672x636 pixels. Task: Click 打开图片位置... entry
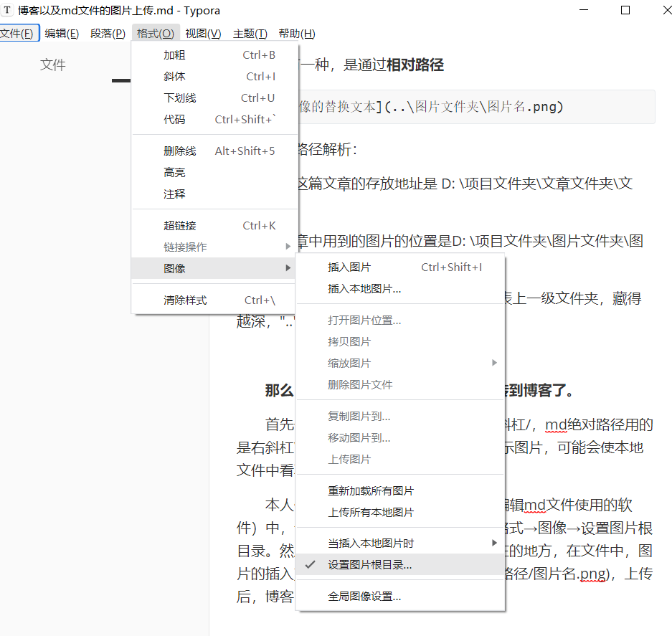[x=400, y=320]
